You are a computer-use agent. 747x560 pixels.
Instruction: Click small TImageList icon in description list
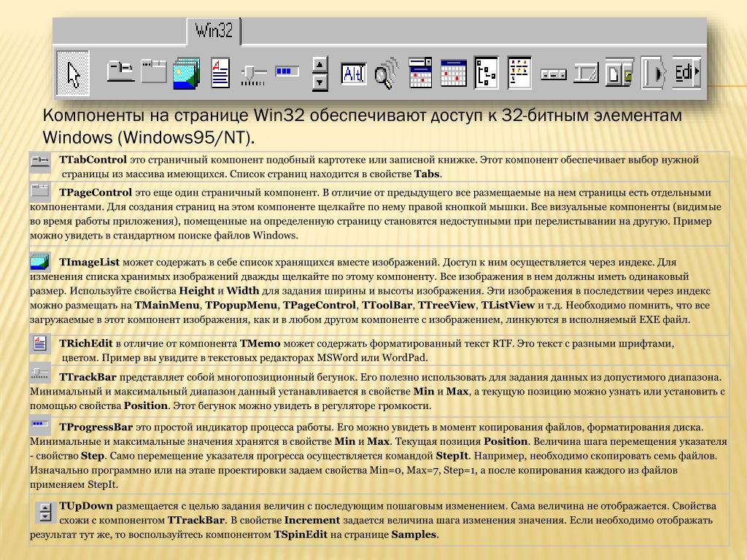(40, 262)
